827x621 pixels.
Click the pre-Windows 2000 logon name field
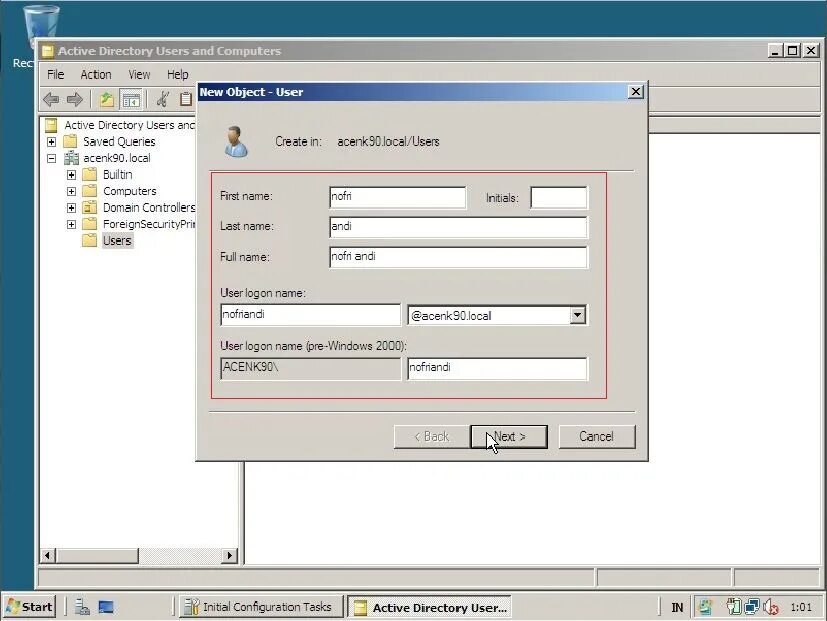click(497, 368)
